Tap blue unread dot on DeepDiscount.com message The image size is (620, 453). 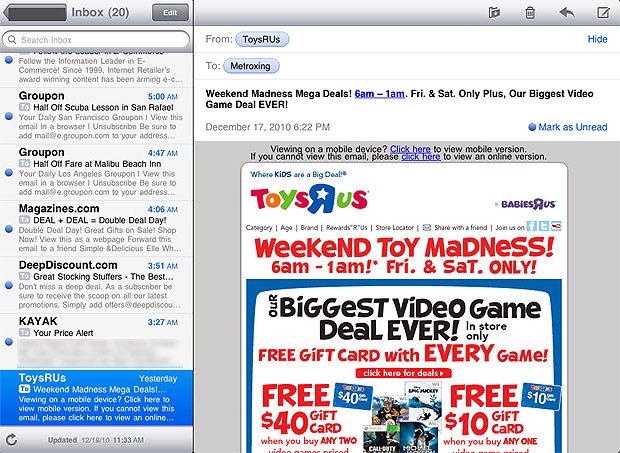9,285
